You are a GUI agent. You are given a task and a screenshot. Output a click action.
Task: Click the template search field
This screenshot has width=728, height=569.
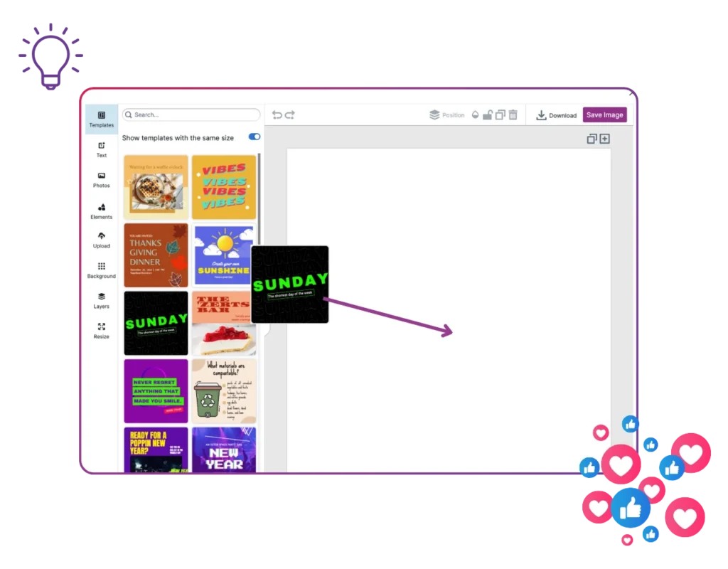click(191, 115)
